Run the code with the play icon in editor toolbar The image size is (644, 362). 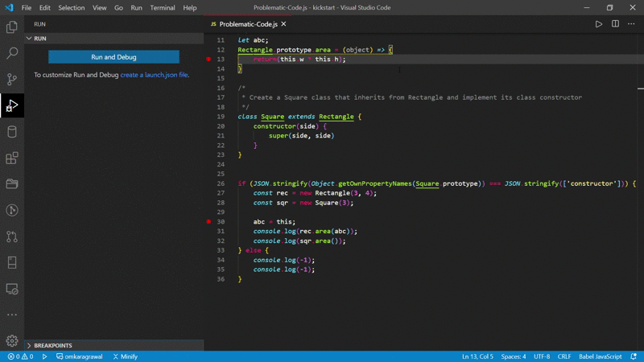[x=599, y=24]
